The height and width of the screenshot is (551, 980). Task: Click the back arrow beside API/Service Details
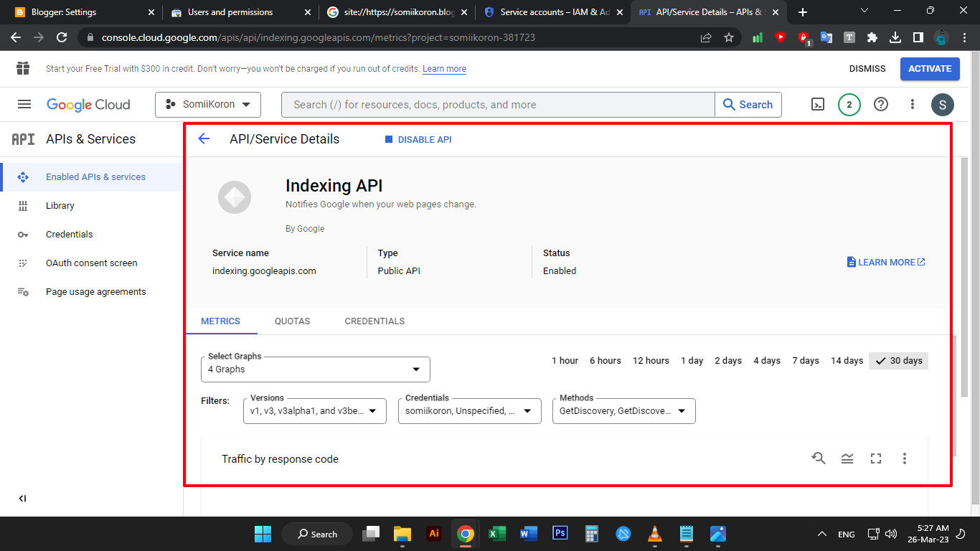tap(204, 139)
